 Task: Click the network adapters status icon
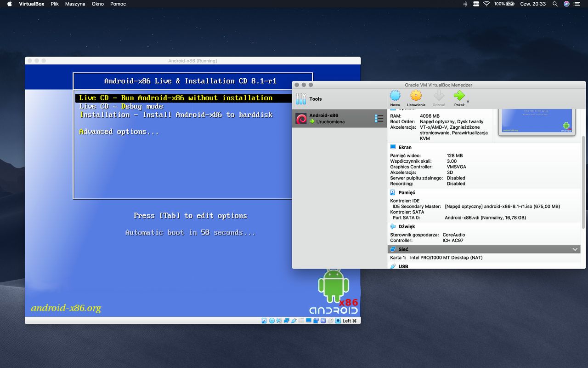286,321
